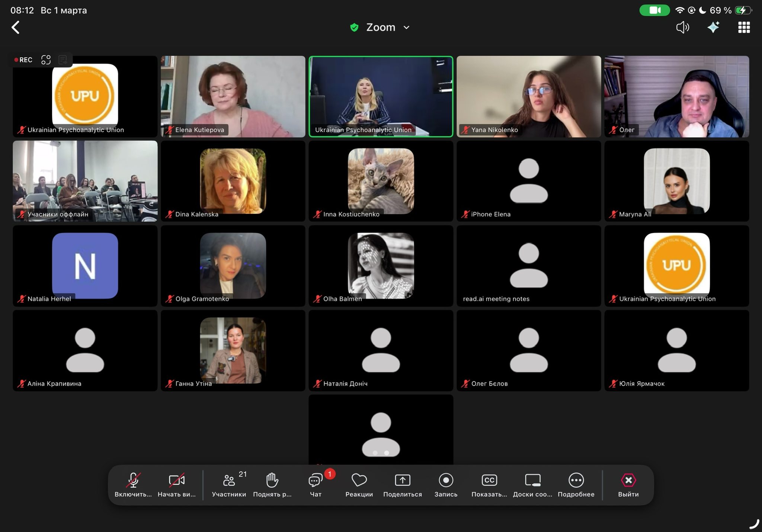Tap the speaker audio output icon

point(682,27)
